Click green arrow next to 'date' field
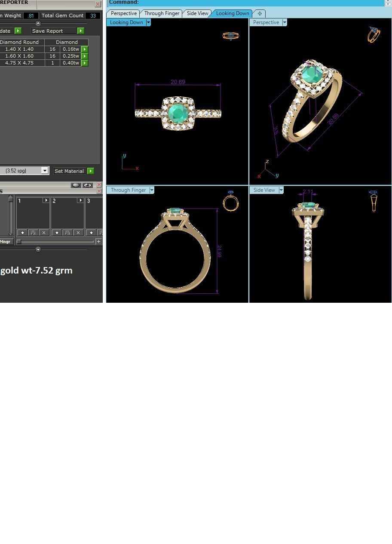 pos(18,31)
